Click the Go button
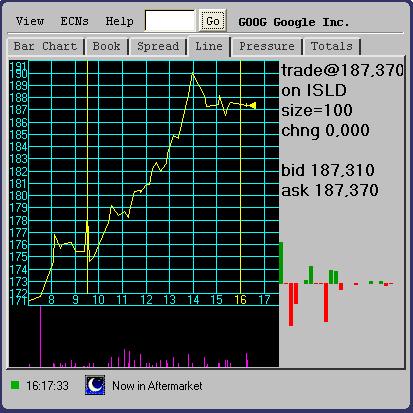Screen dimensions: 413x413 pos(213,21)
